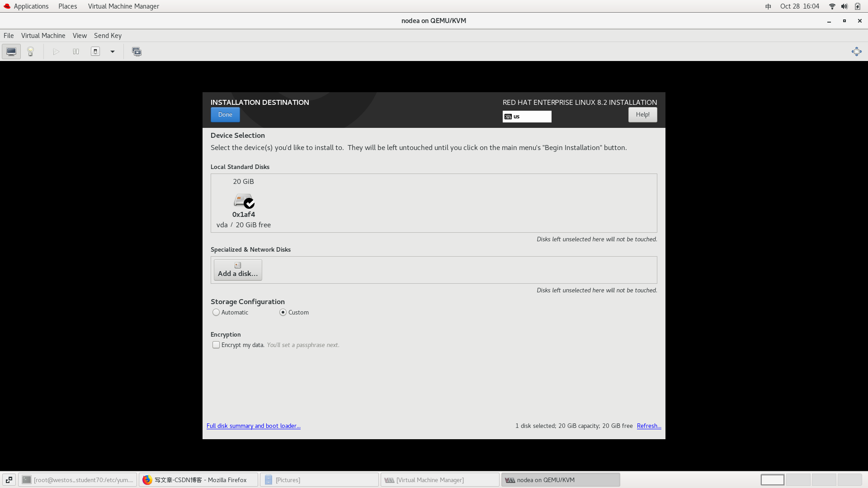This screenshot has height=488, width=868.
Task: Click the Help! button
Action: (x=642, y=115)
